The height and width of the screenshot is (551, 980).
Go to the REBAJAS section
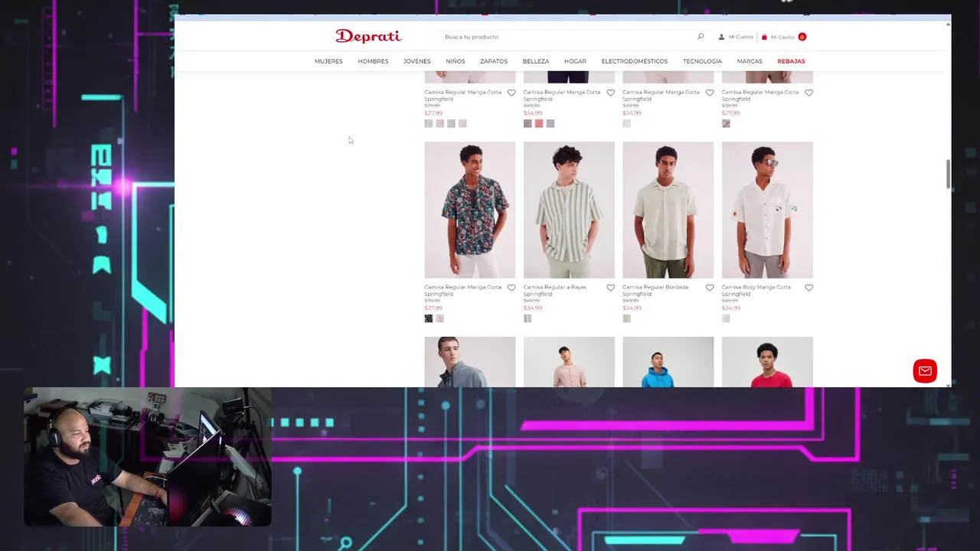pyautogui.click(x=791, y=61)
